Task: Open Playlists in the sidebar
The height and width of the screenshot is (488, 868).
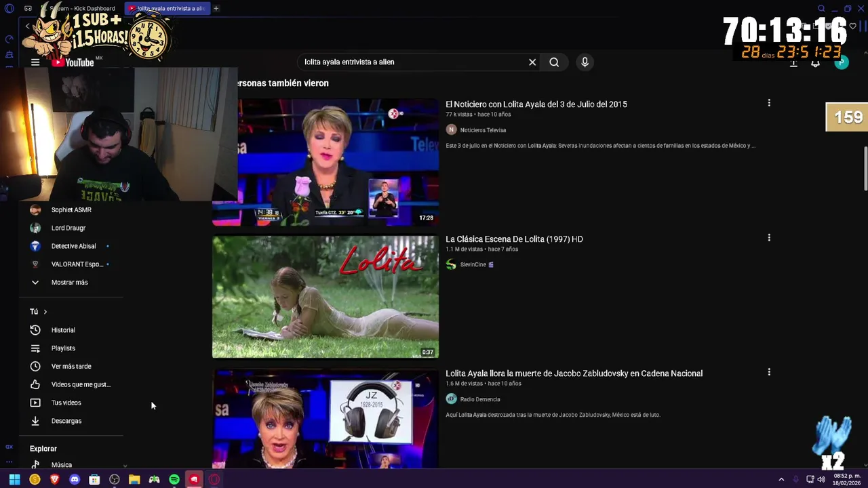Action: coord(63,348)
